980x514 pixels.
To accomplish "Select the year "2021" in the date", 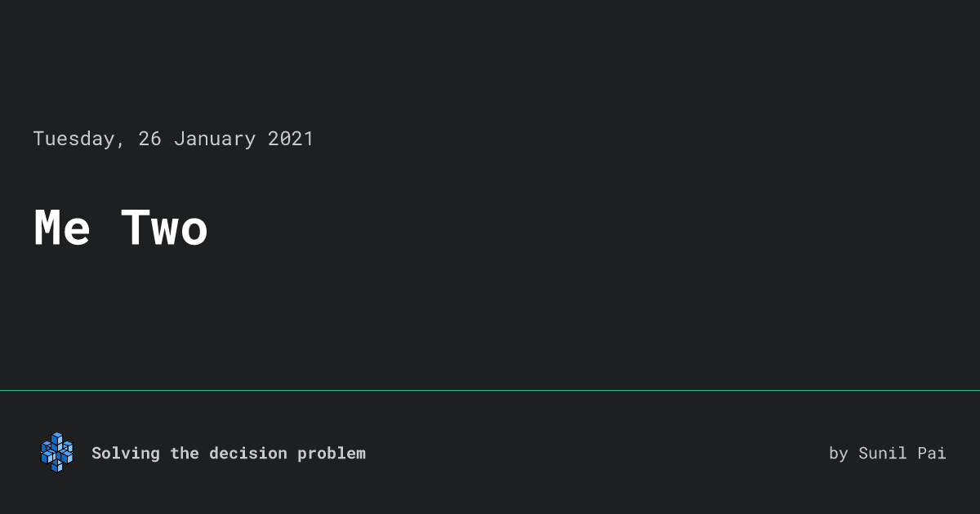I will point(291,139).
